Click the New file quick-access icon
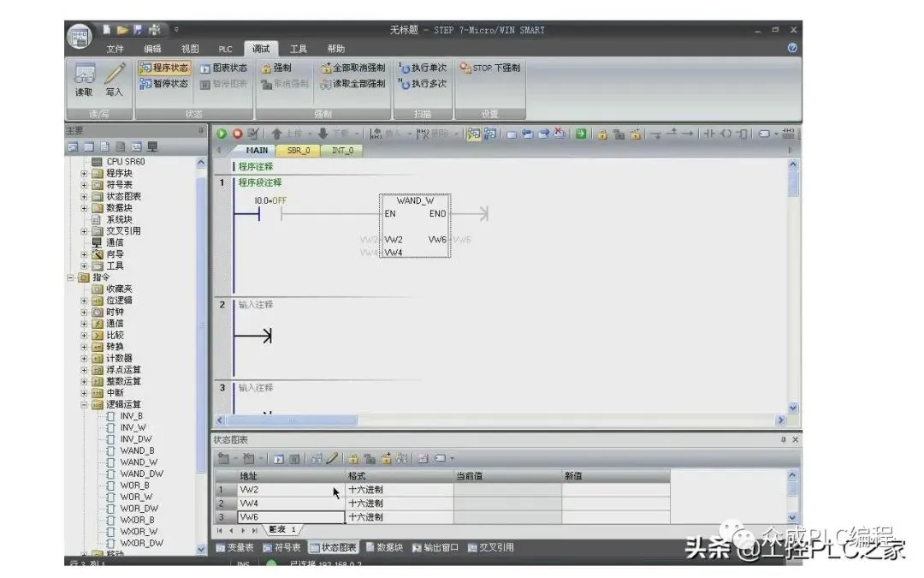This screenshot has width=924, height=578. (107, 29)
